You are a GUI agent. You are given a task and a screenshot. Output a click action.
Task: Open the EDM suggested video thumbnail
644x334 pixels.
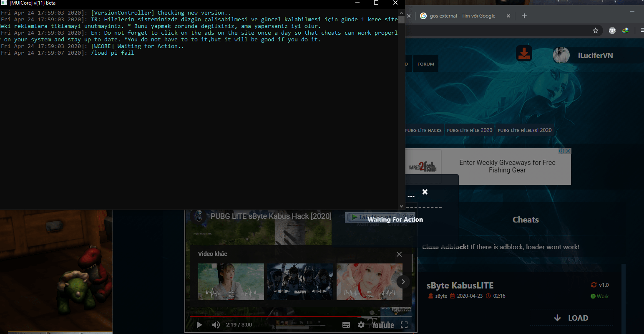(300, 282)
